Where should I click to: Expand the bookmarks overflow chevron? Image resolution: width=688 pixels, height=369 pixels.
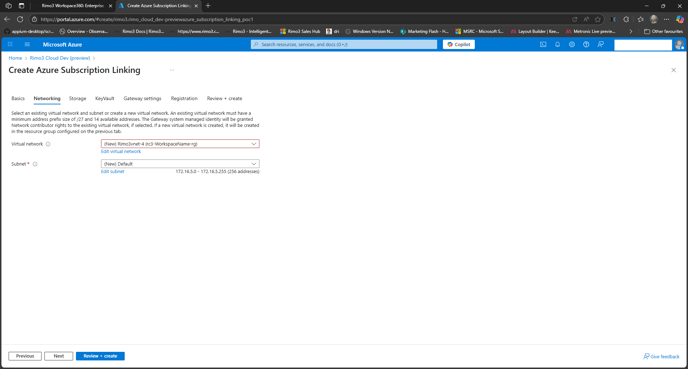pyautogui.click(x=631, y=32)
